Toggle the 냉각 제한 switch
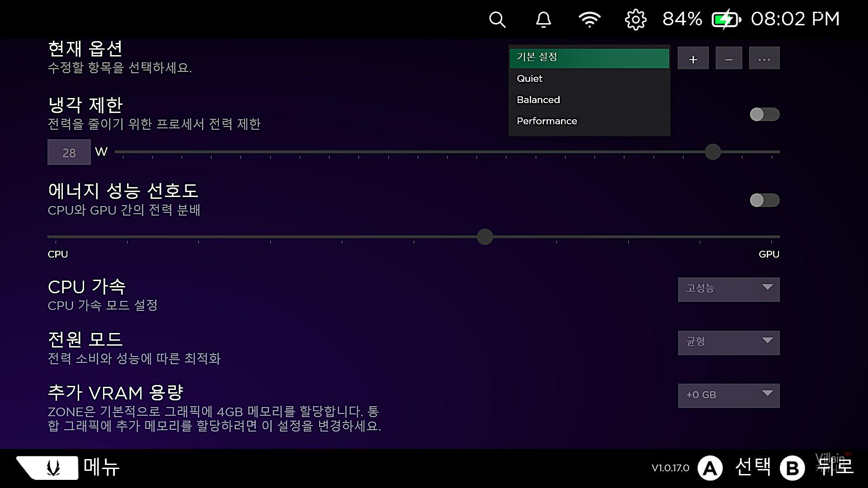Viewport: 868px width, 488px height. (x=764, y=114)
